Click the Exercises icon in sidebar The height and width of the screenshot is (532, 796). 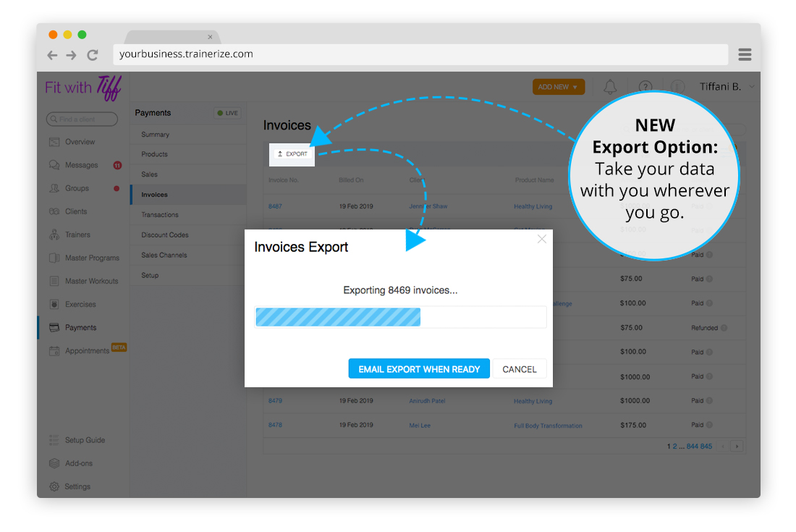coord(54,304)
